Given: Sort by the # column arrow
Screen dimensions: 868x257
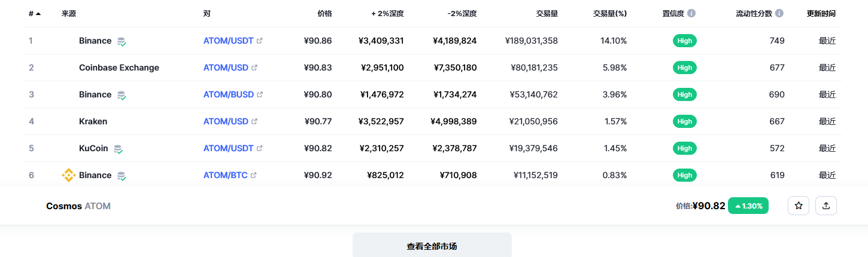Looking at the screenshot, I should (x=38, y=13).
